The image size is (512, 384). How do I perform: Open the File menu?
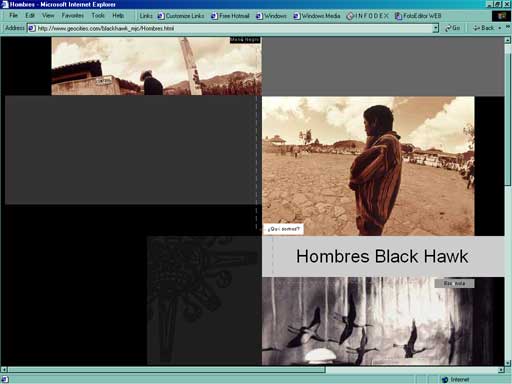pos(13,15)
